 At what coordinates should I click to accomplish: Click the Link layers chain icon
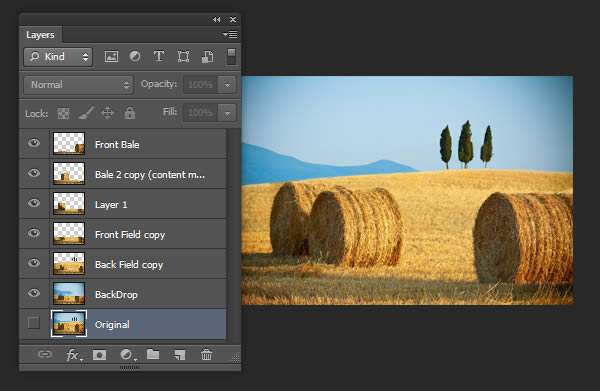tap(45, 354)
